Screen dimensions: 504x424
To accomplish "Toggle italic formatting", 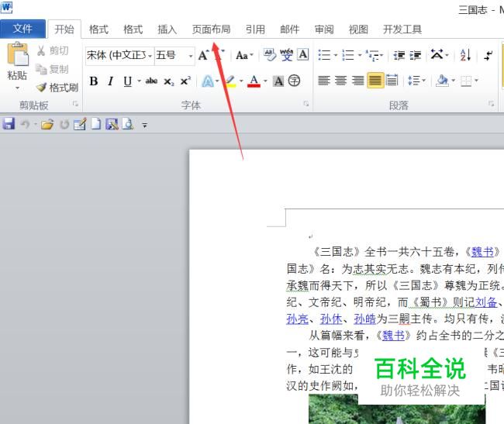I will (x=111, y=81).
